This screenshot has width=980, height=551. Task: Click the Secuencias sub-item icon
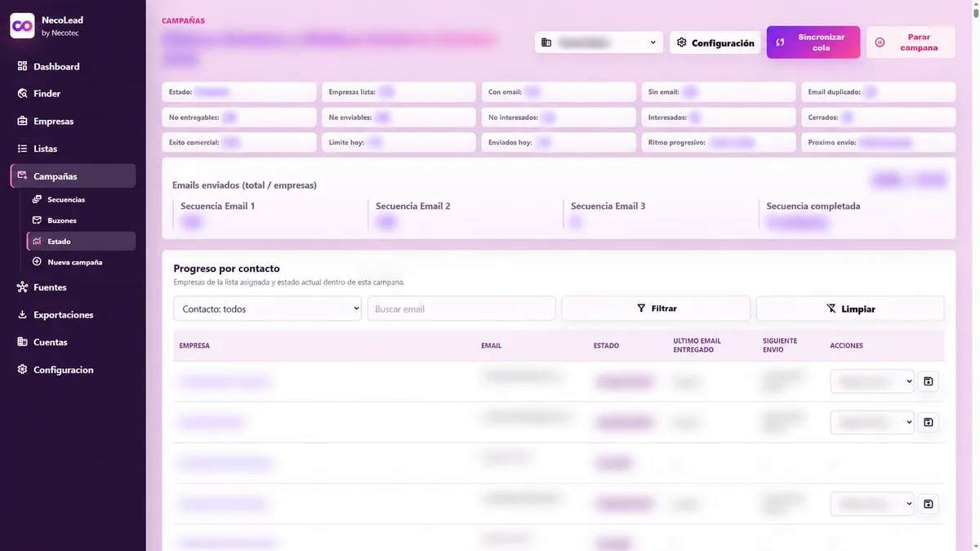[37, 199]
